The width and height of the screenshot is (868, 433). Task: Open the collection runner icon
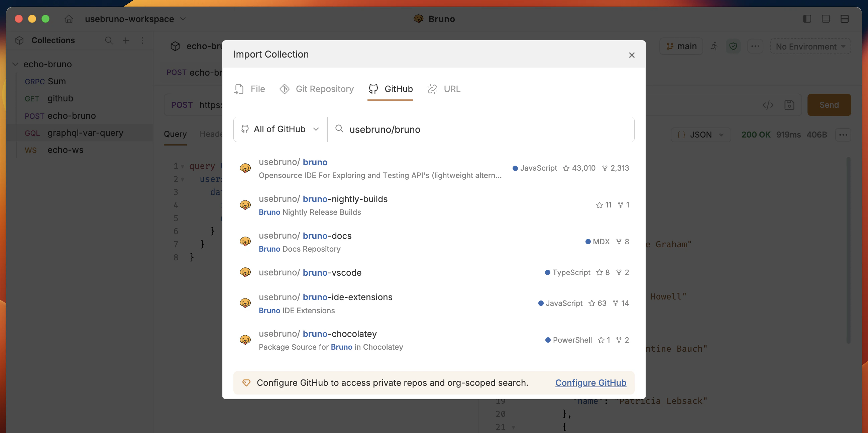(x=714, y=46)
